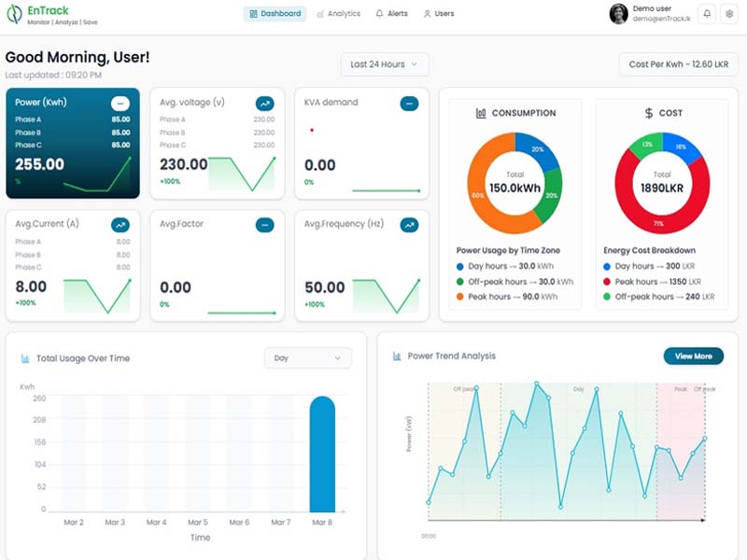The width and height of the screenshot is (747, 560).
Task: Click minus icon on Avg.Factor card
Action: click(x=264, y=225)
